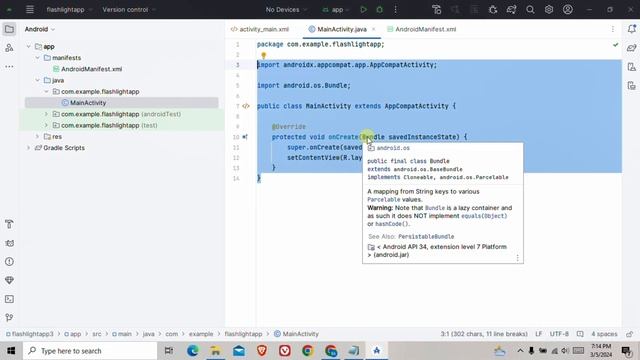The image size is (640, 360).
Task: Open More tool windows ellipsis
Action: 9,66
